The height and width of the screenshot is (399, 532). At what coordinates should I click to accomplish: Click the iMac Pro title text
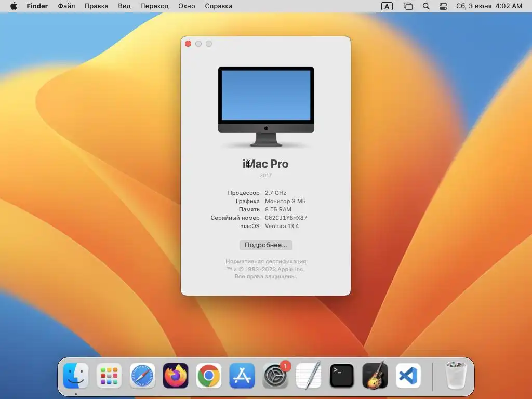pyautogui.click(x=265, y=164)
